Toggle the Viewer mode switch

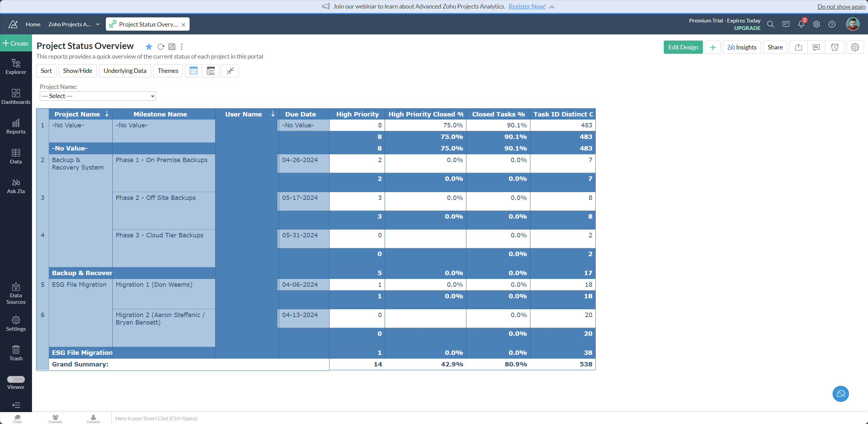click(x=16, y=379)
